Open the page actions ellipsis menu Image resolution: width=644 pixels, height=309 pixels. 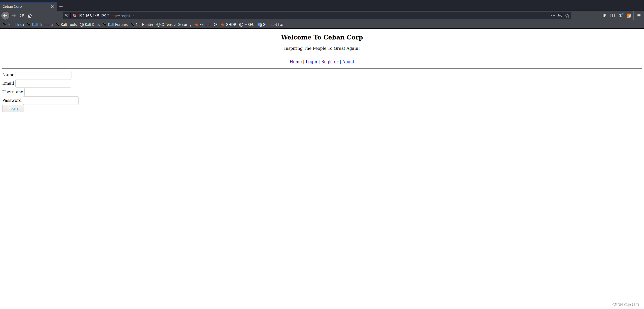coord(553,16)
